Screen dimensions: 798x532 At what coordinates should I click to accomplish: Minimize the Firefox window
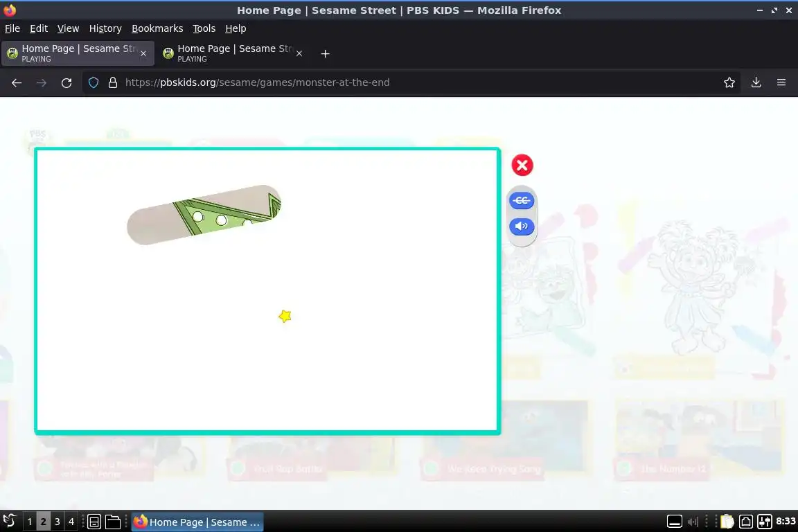click(x=760, y=10)
